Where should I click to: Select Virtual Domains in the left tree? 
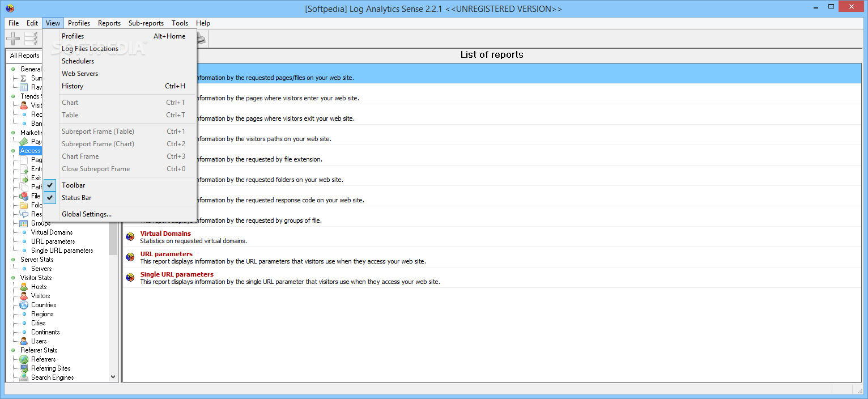(x=52, y=232)
